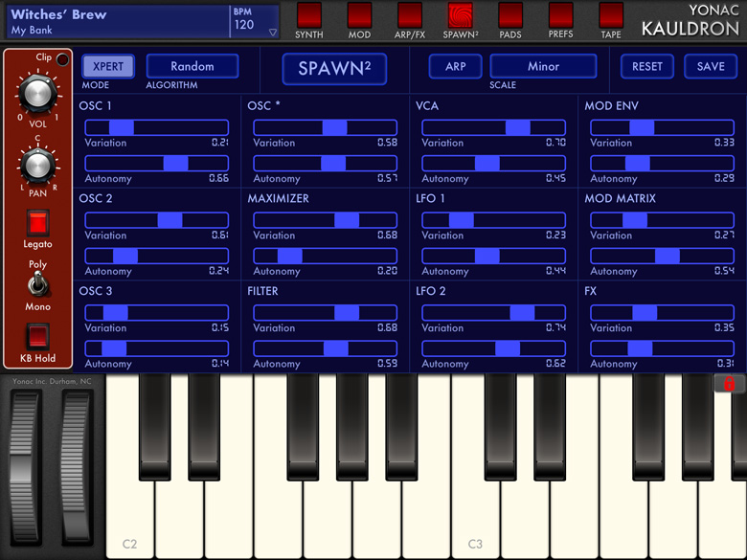747x560 pixels.
Task: Play the C3 white key
Action: (475, 514)
